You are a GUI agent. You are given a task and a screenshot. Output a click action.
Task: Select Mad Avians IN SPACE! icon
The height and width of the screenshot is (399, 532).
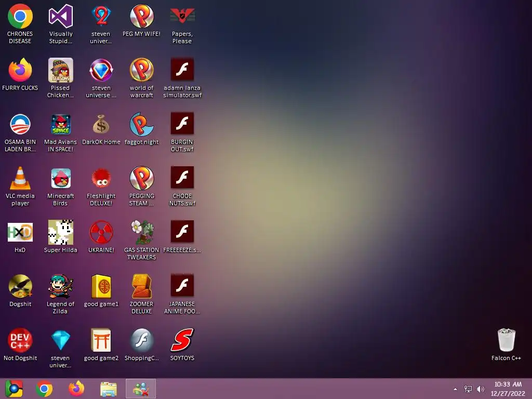pyautogui.click(x=61, y=132)
